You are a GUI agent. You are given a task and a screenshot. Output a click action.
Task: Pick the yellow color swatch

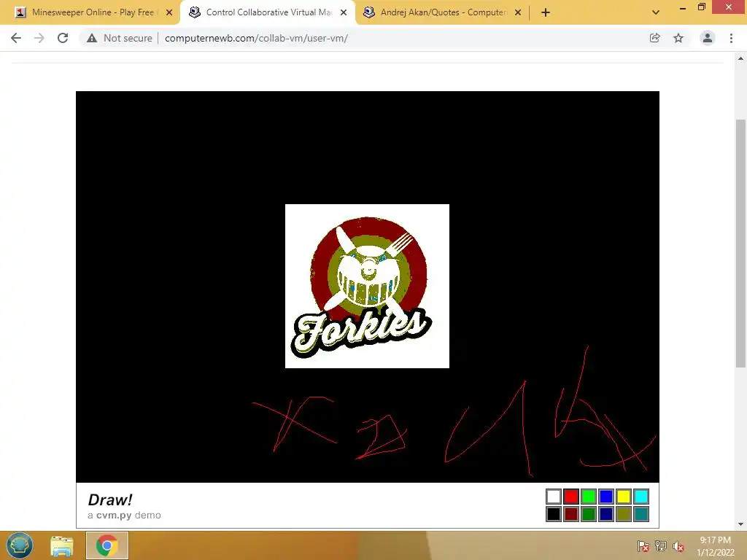[624, 497]
